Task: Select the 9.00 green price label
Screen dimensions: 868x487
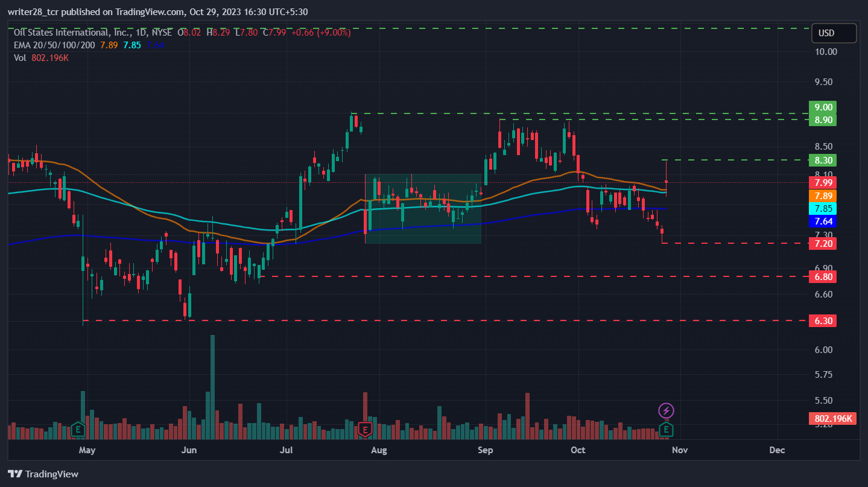Action: click(823, 107)
